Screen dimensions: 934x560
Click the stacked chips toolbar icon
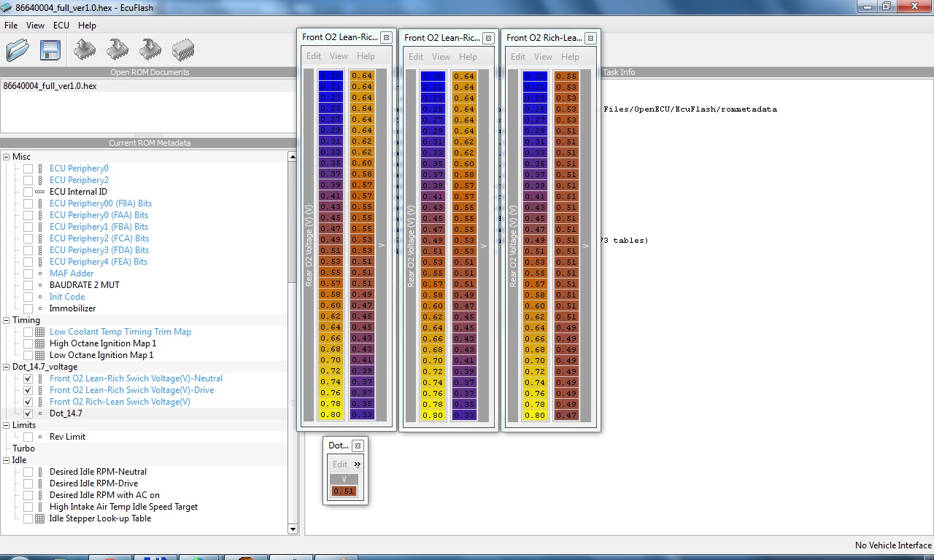182,50
